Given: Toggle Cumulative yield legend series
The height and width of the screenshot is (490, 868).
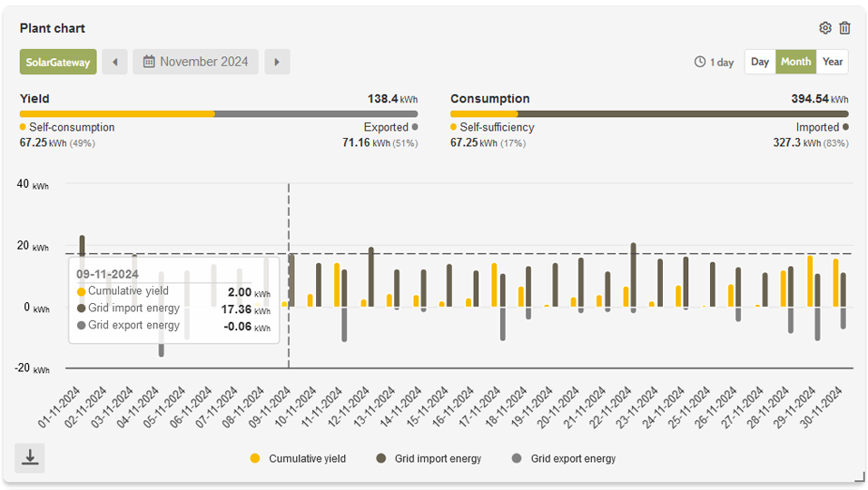Looking at the screenshot, I should (299, 458).
